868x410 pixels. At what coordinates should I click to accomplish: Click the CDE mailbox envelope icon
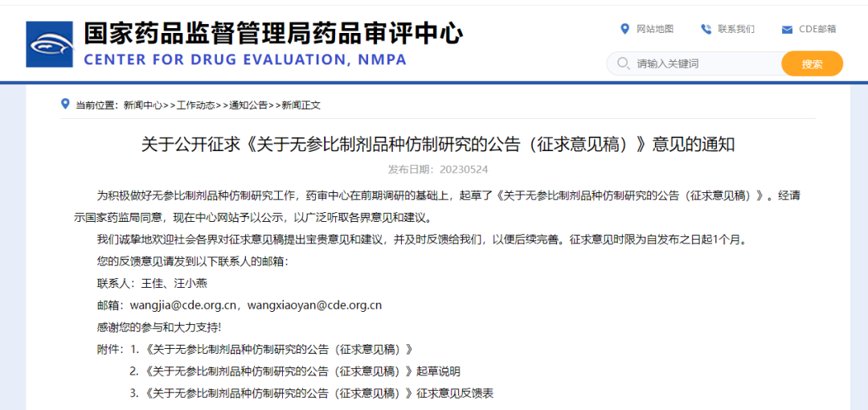[787, 30]
